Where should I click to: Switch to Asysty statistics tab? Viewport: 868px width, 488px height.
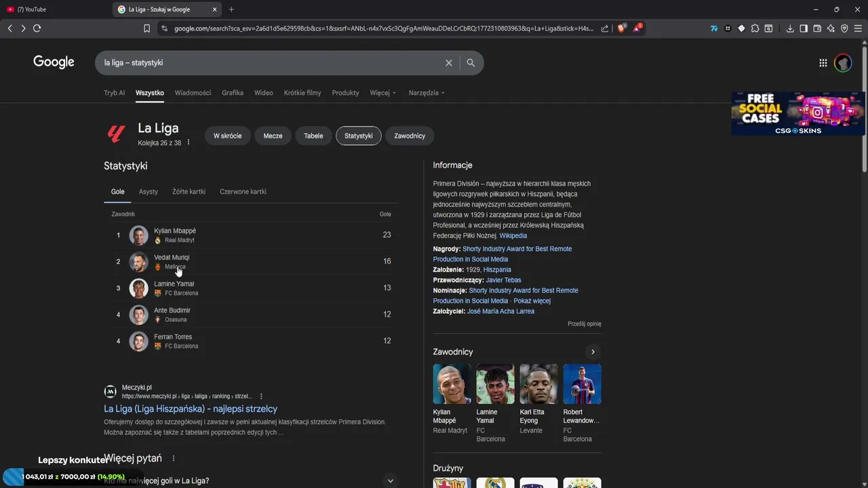149,192
